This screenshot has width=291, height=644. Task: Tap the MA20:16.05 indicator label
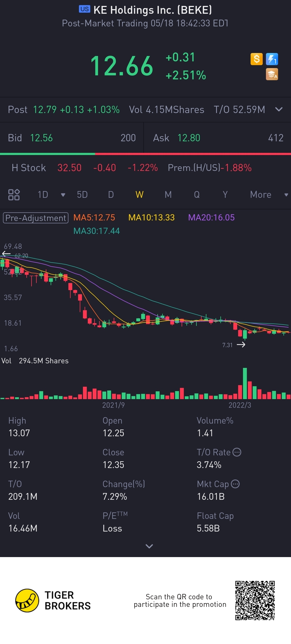[x=211, y=217]
